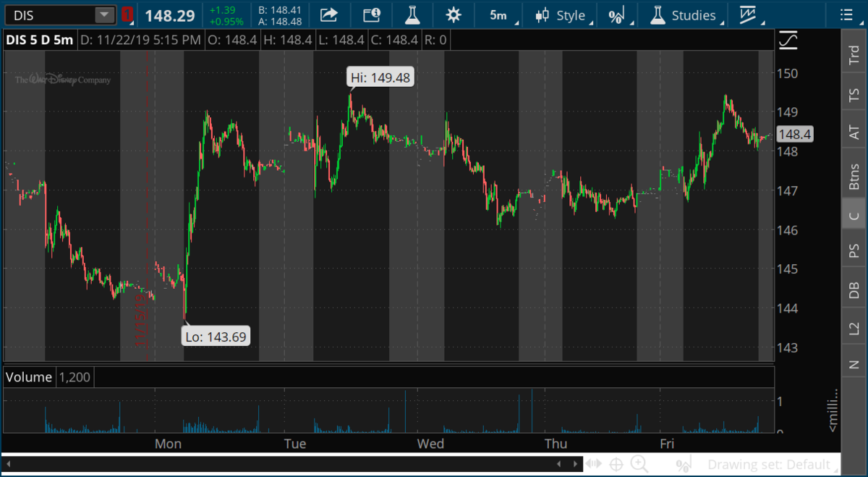Expand the DIS symbol dropdown arrow

[x=105, y=14]
